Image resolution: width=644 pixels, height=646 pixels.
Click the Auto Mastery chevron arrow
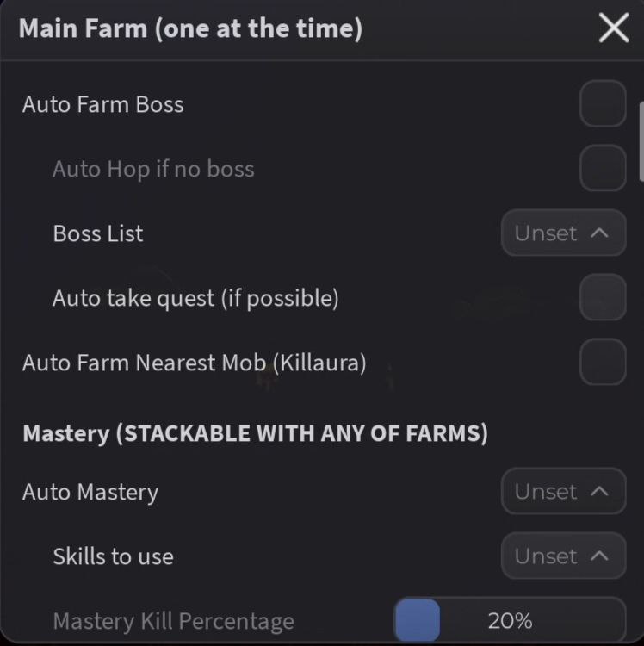[600, 492]
